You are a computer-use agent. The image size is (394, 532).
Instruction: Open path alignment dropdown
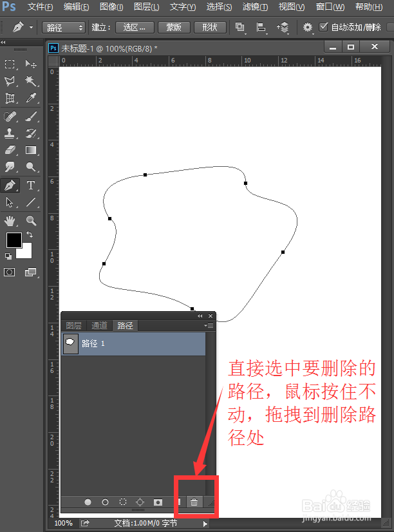click(x=261, y=27)
